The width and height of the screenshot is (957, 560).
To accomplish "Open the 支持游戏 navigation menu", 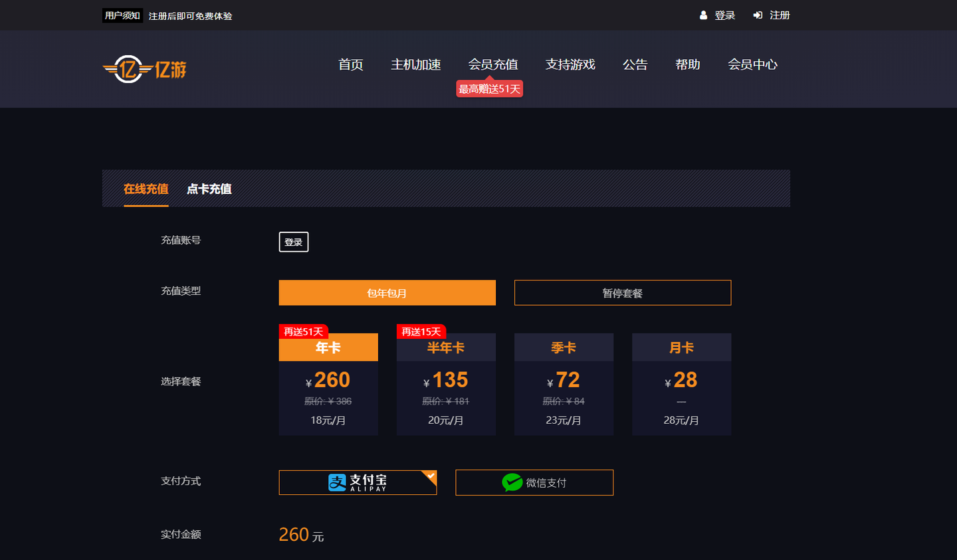I will (x=570, y=64).
